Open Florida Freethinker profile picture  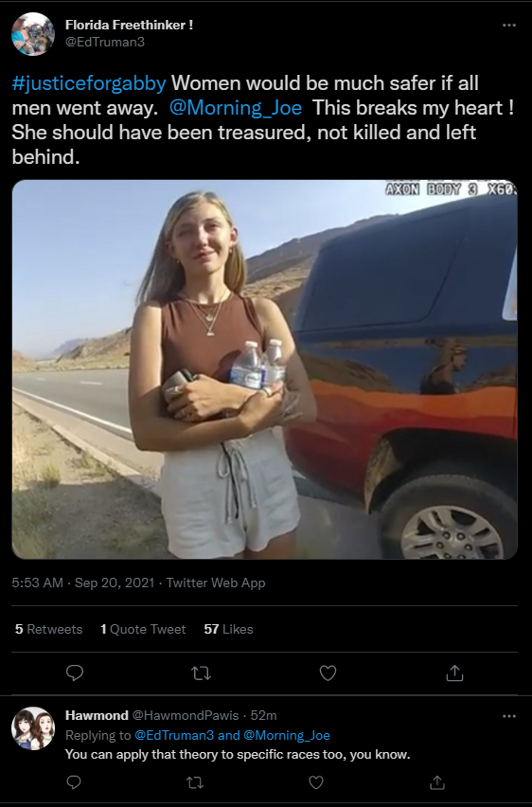[x=33, y=34]
